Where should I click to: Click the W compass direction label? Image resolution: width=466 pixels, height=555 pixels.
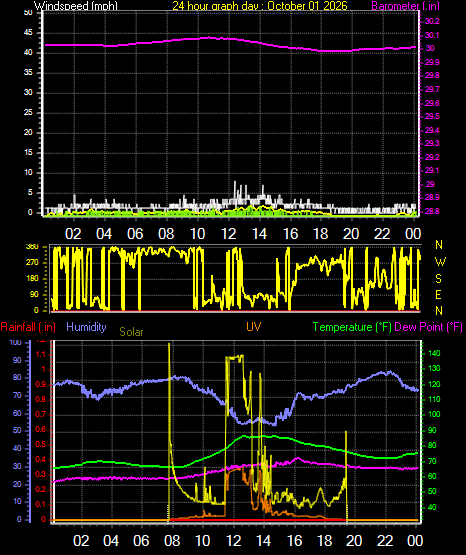tap(440, 262)
